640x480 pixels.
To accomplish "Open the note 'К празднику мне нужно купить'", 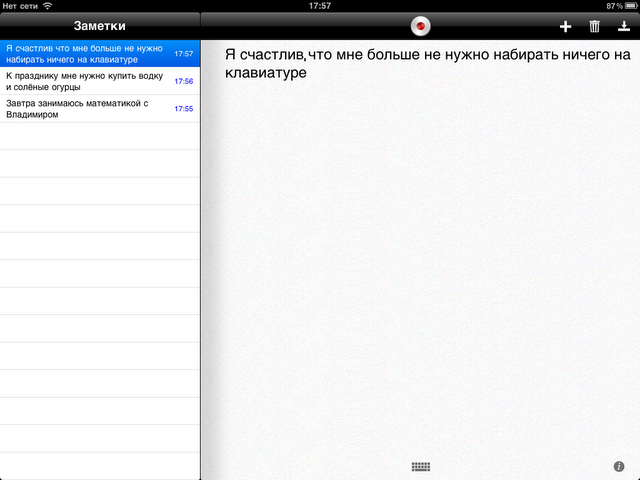I will (x=85, y=81).
